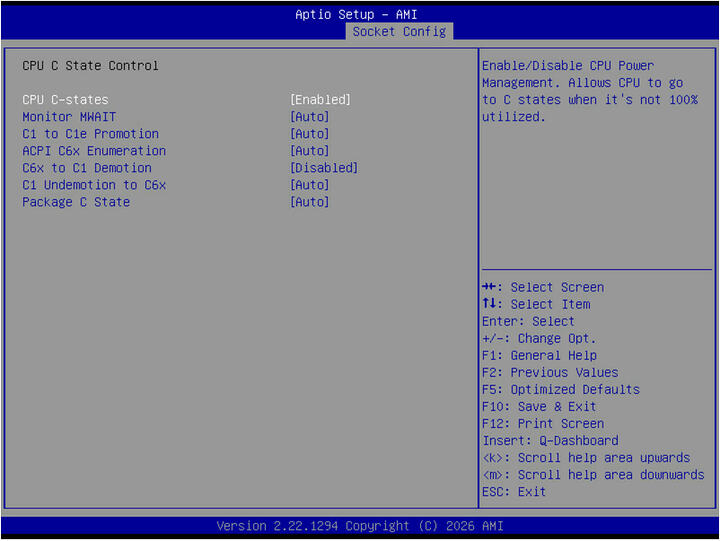720x541 pixels.
Task: Change the Monitor MWAIT [Auto] value
Action: coord(309,117)
